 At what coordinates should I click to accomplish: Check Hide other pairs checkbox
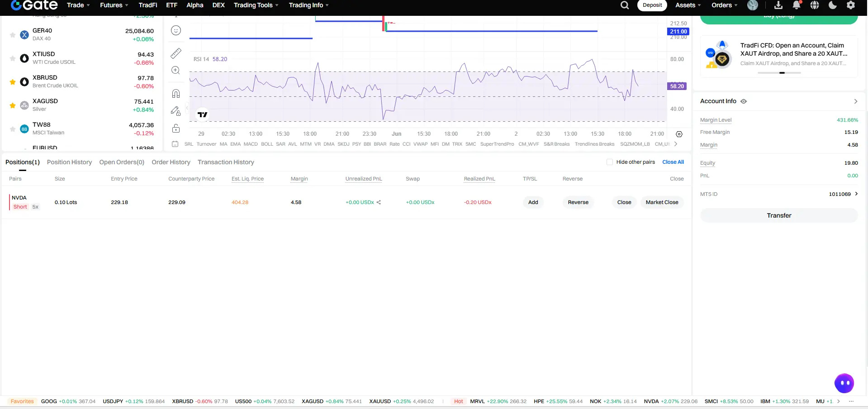610,162
